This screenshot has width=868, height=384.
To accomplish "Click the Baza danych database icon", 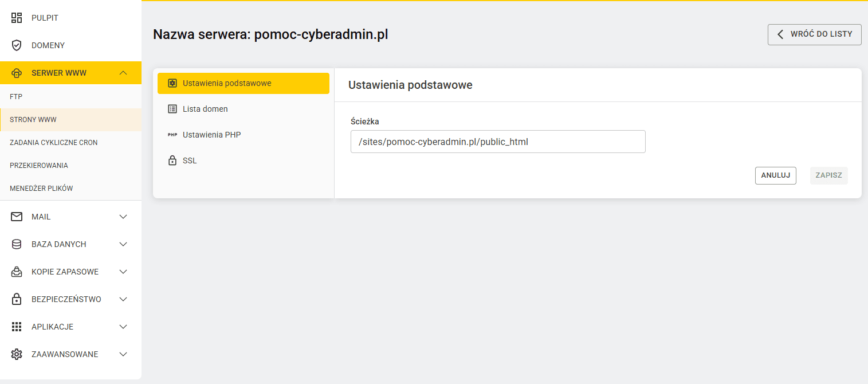I will click(17, 244).
